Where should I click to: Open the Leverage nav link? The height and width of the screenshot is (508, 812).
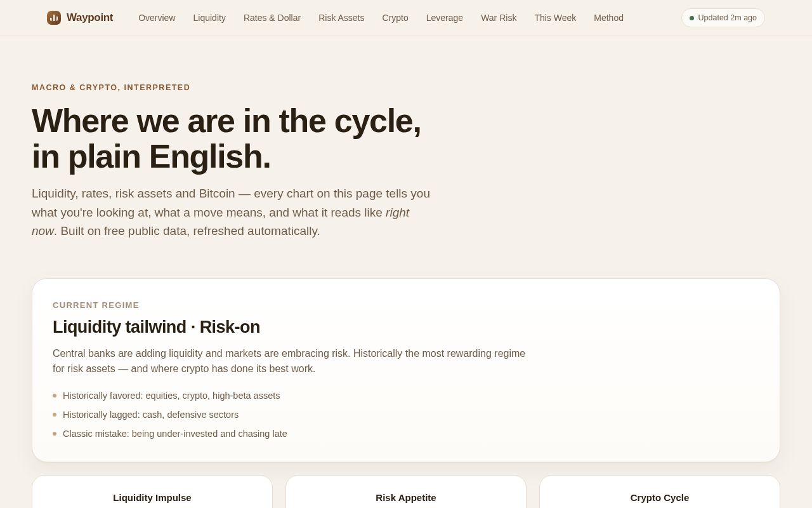(x=445, y=18)
